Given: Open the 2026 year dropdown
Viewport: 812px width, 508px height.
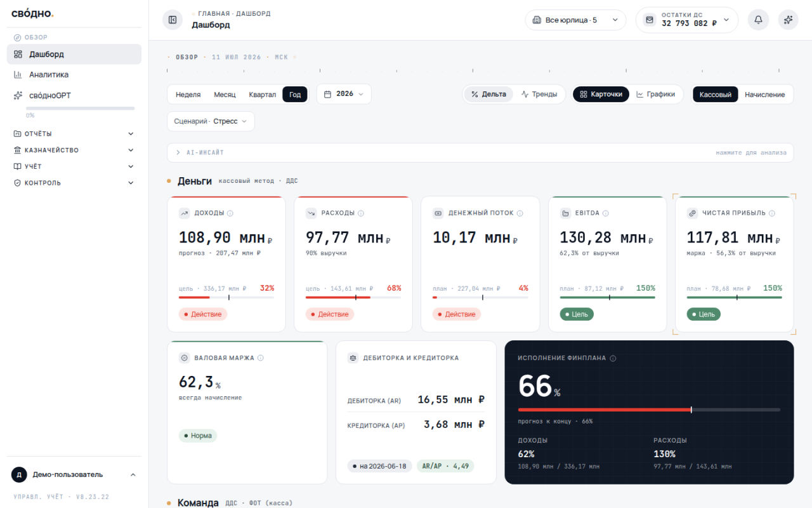Looking at the screenshot, I should pyautogui.click(x=344, y=94).
